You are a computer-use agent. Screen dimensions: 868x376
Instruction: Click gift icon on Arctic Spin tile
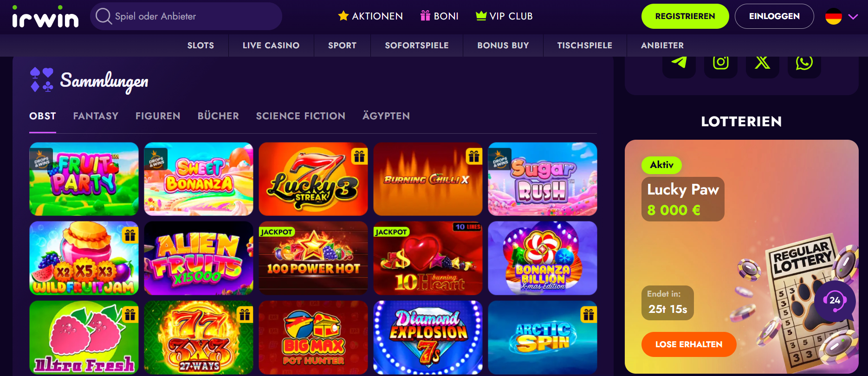pos(589,315)
